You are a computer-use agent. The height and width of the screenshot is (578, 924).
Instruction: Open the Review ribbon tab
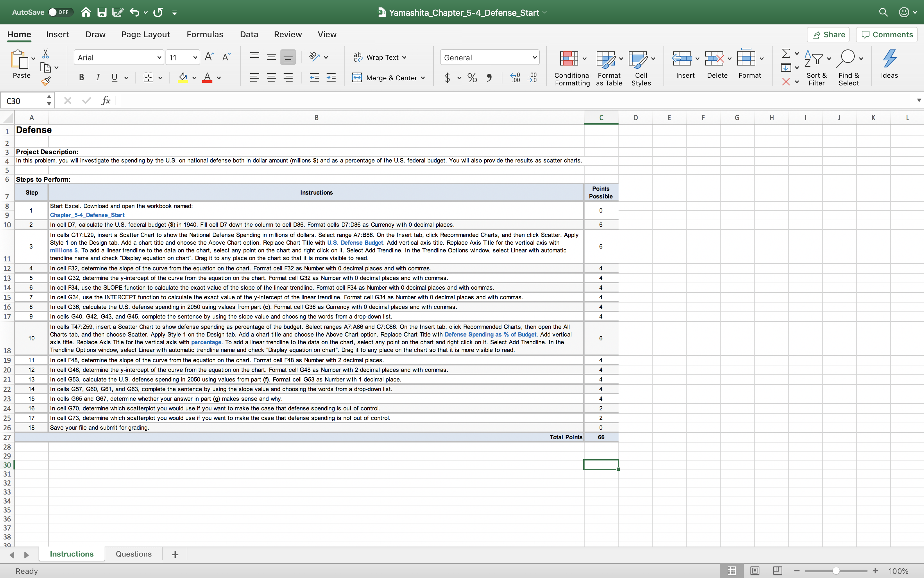pyautogui.click(x=288, y=34)
